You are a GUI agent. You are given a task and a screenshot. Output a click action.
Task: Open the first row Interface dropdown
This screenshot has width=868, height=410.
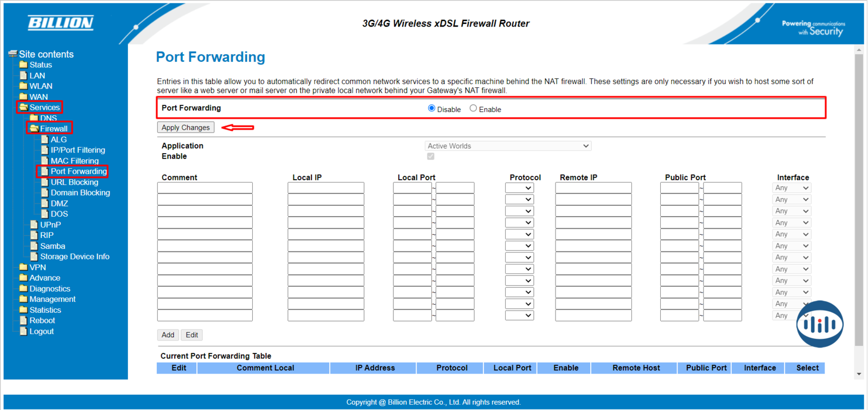click(x=792, y=188)
